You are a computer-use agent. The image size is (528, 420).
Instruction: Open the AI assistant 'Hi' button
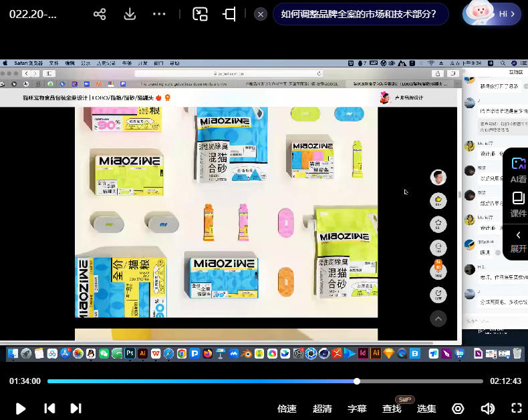pyautogui.click(x=493, y=14)
